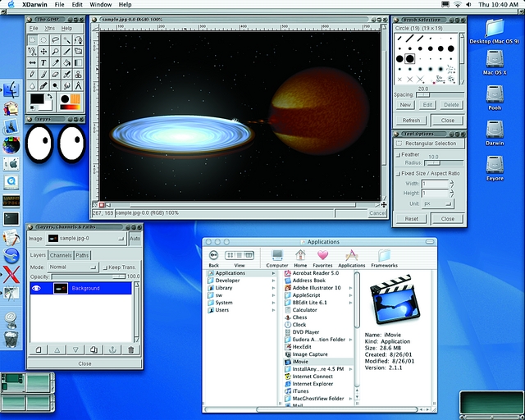Anchor the layer with the anchor icon
Screen dimensions: 525x420
click(112, 349)
